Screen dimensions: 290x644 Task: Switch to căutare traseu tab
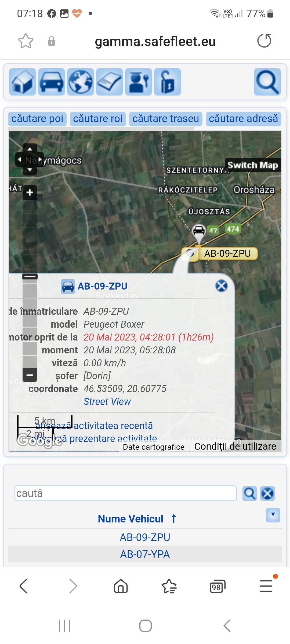pyautogui.click(x=166, y=119)
